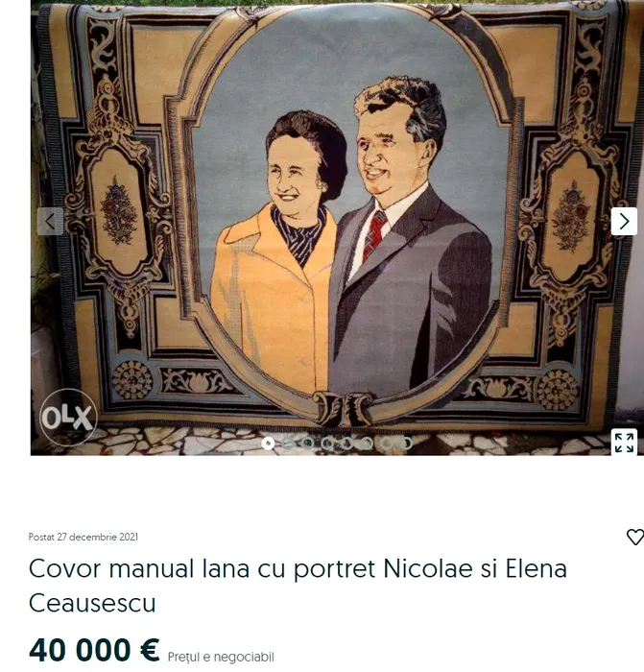This screenshot has height=672, width=644.
Task: Click the Prețul e negociabil label
Action: pos(221,657)
